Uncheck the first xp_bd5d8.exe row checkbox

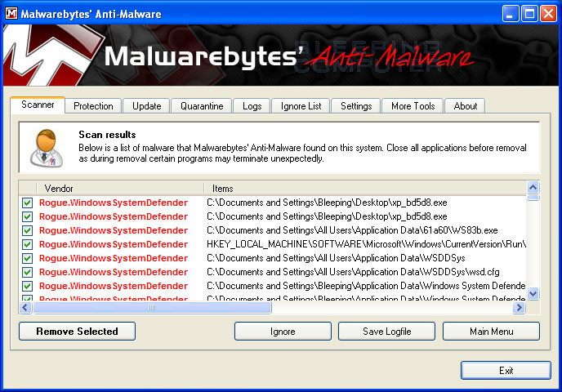pyautogui.click(x=27, y=203)
